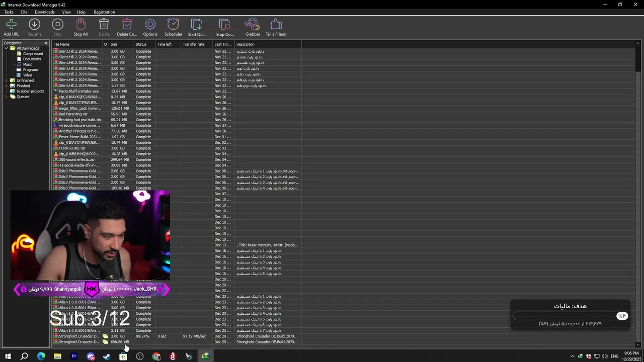Screen dimensions: 644x362
Task: Collapse the All Downloads tree node
Action: 7,48
